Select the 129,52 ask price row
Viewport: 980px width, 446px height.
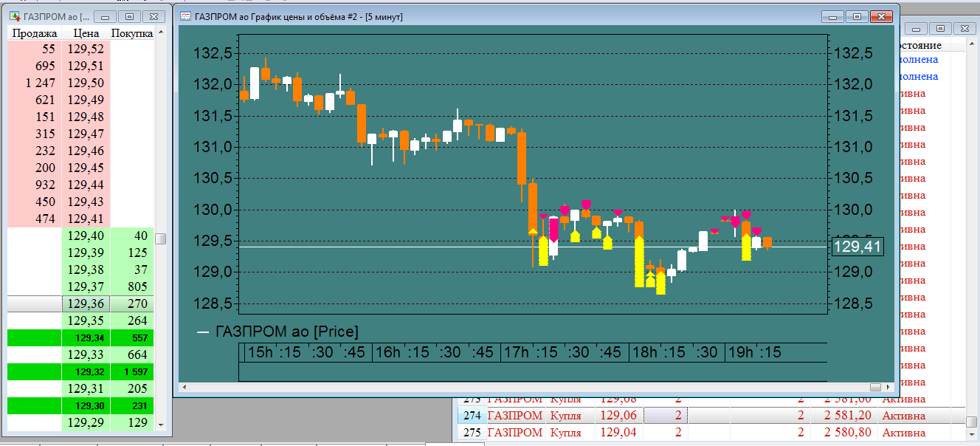(80, 49)
